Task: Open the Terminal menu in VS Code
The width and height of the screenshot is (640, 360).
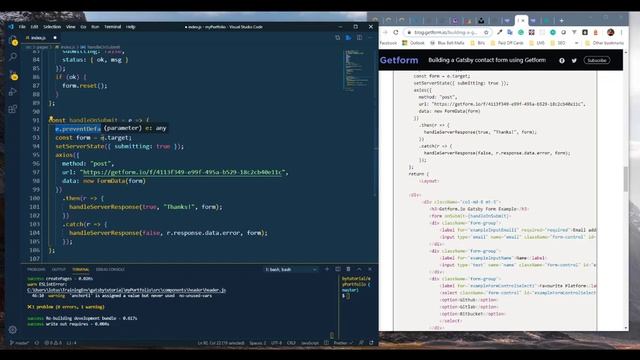Action: [113, 27]
